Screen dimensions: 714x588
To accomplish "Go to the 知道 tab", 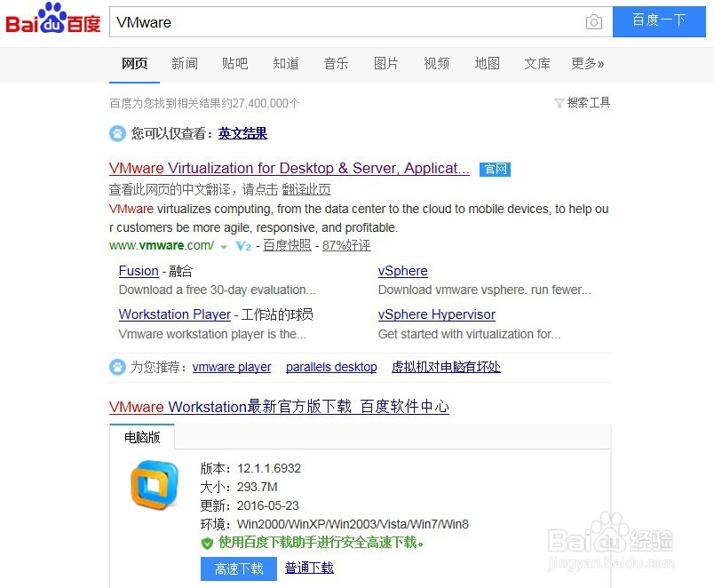I will click(x=285, y=63).
